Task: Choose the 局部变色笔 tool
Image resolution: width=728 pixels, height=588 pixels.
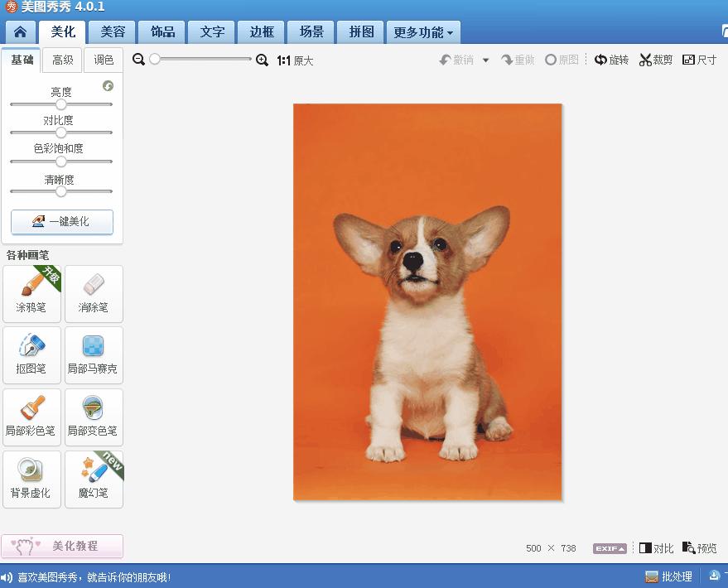Action: [94, 417]
